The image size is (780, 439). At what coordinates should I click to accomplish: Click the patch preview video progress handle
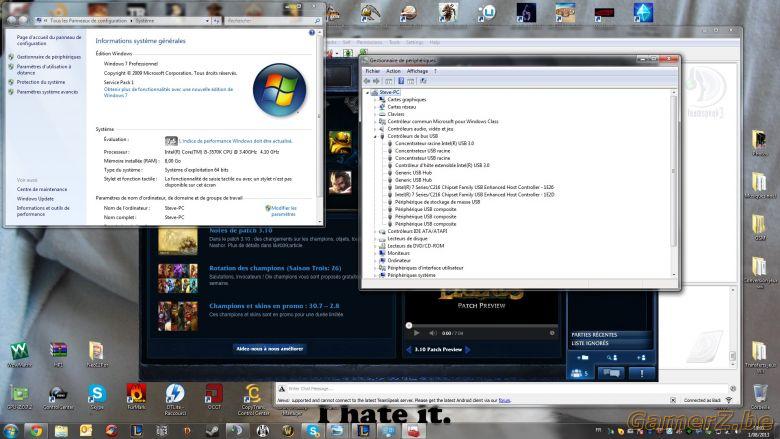(409, 326)
